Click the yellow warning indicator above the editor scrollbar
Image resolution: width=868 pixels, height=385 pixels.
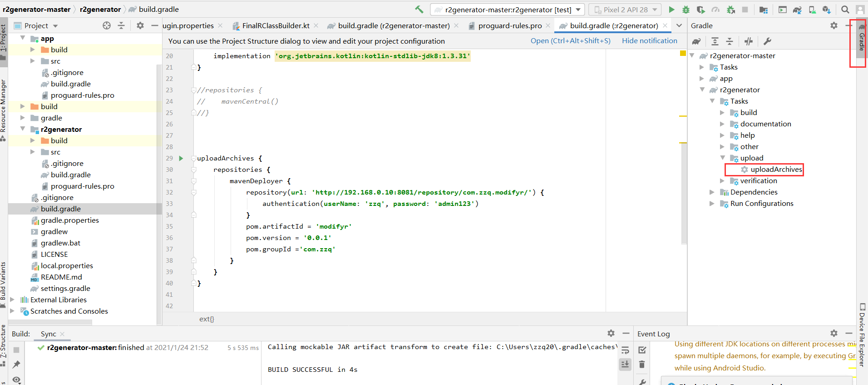click(x=683, y=54)
